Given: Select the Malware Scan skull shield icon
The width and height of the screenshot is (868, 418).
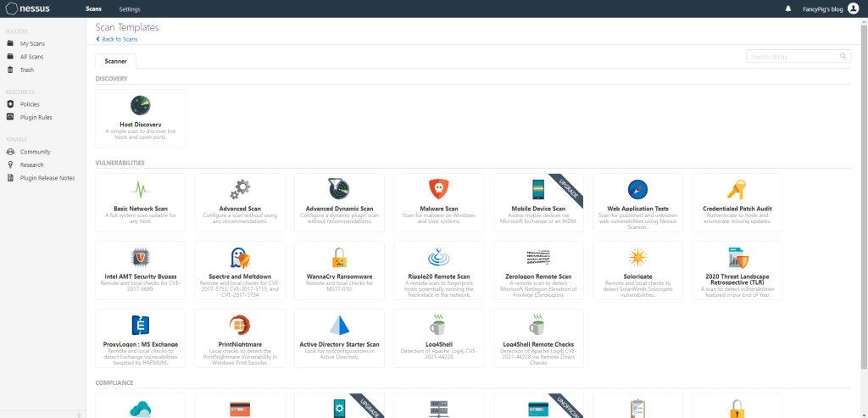Looking at the screenshot, I should pyautogui.click(x=438, y=189).
